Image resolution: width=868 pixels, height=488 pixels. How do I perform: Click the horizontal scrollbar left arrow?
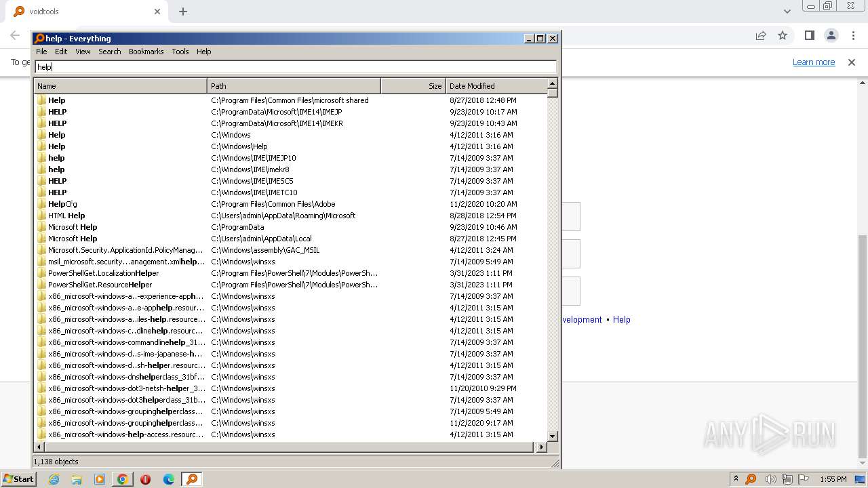pyautogui.click(x=39, y=447)
